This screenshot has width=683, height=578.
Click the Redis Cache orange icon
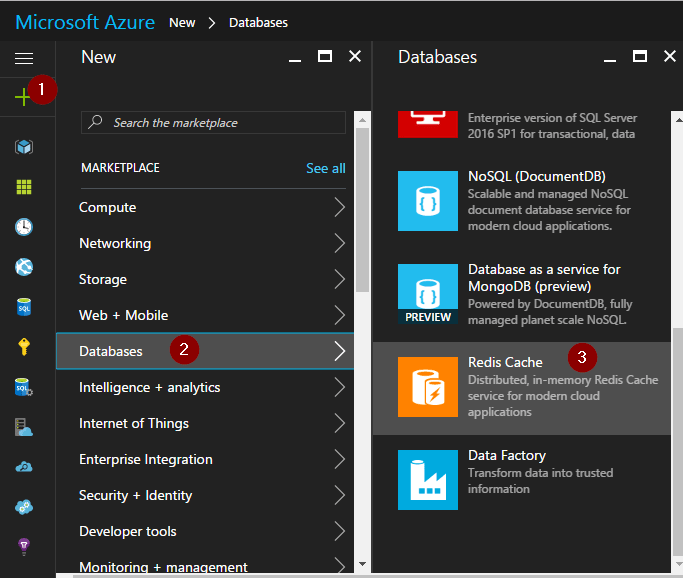click(427, 387)
